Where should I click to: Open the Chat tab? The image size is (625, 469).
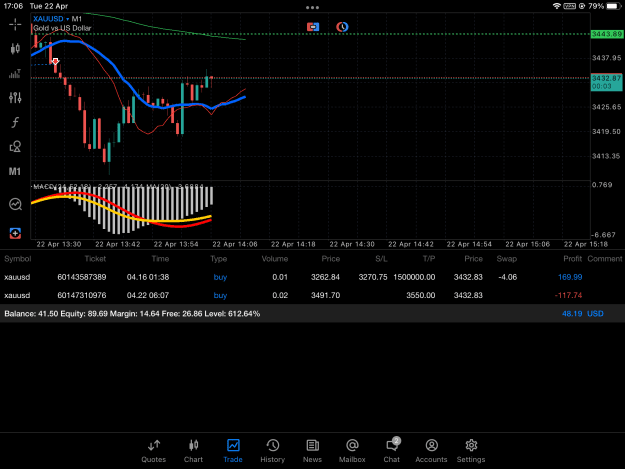click(392, 451)
